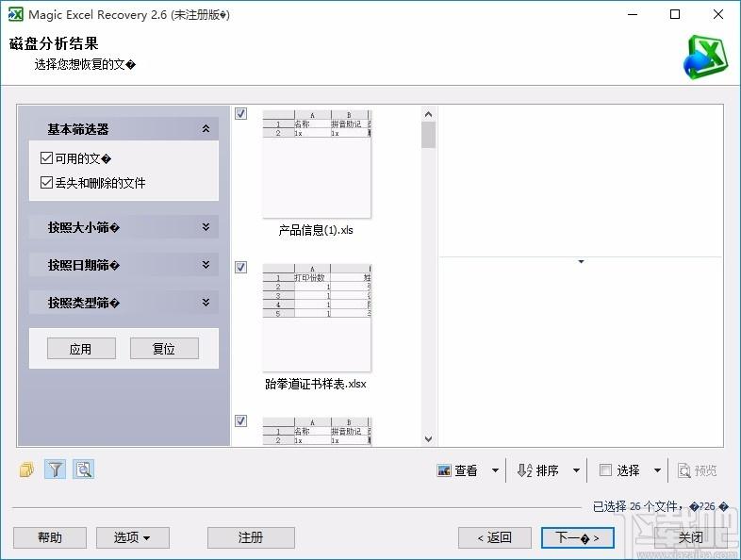Image resolution: width=741 pixels, height=560 pixels.
Task: Click the 应用 apply button
Action: tap(81, 349)
